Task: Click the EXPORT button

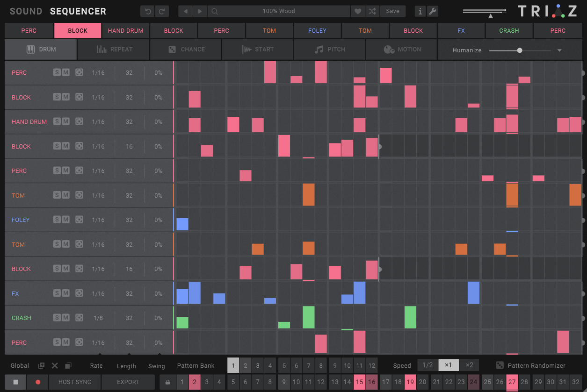Action: pos(128,382)
